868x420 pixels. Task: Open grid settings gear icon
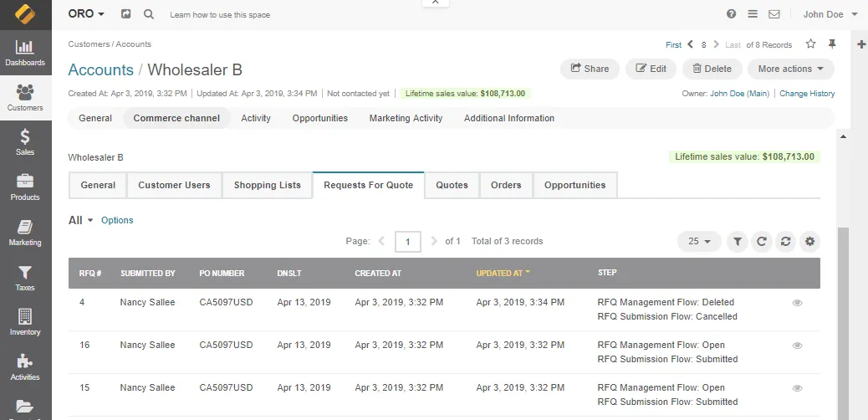[x=809, y=242]
